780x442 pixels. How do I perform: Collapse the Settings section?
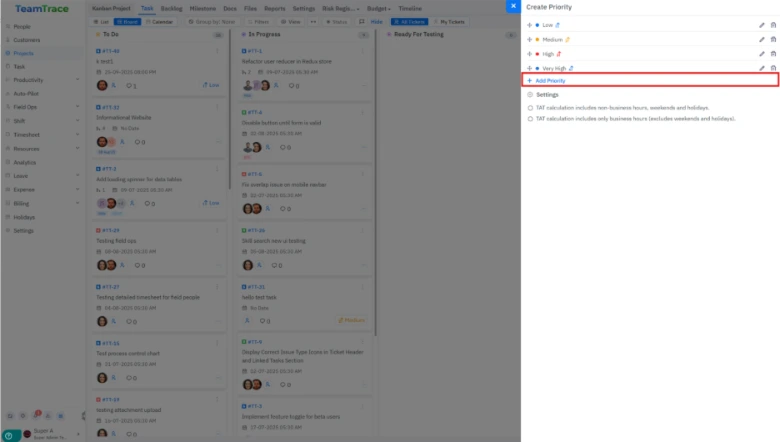[x=529, y=94]
